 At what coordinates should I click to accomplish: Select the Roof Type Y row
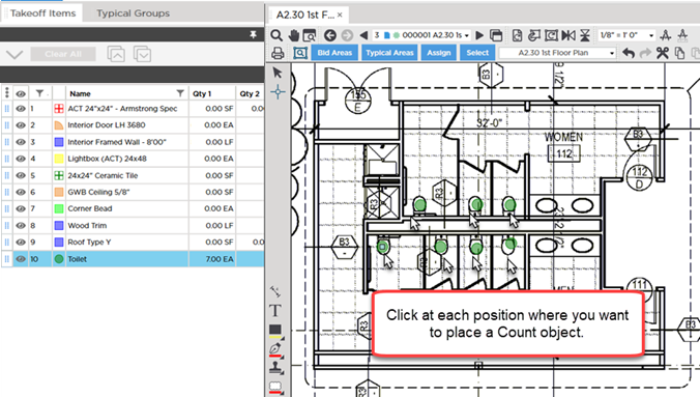click(133, 242)
